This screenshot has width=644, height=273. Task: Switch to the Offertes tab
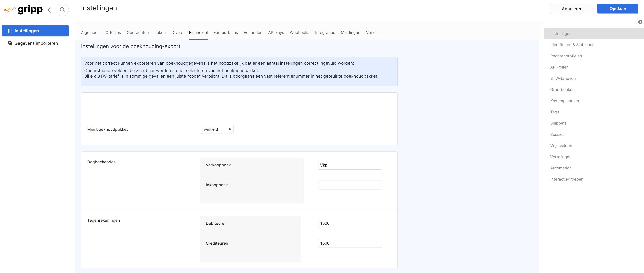click(113, 32)
